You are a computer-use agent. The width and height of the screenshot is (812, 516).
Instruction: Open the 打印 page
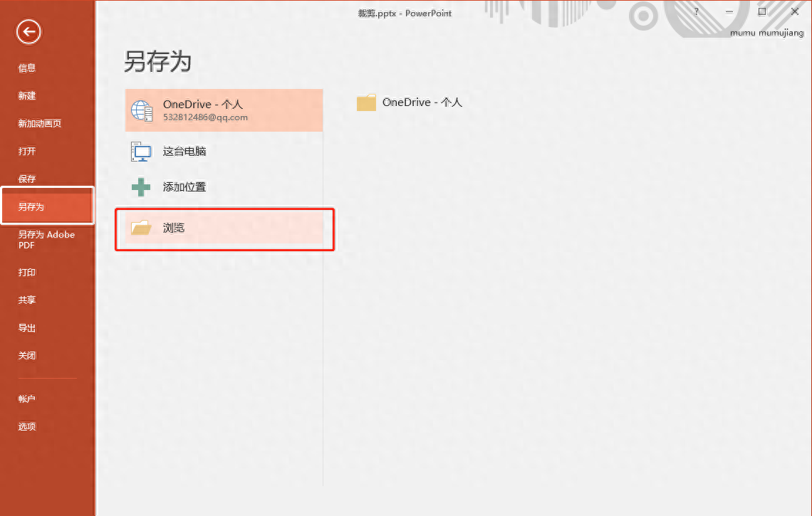coord(27,272)
